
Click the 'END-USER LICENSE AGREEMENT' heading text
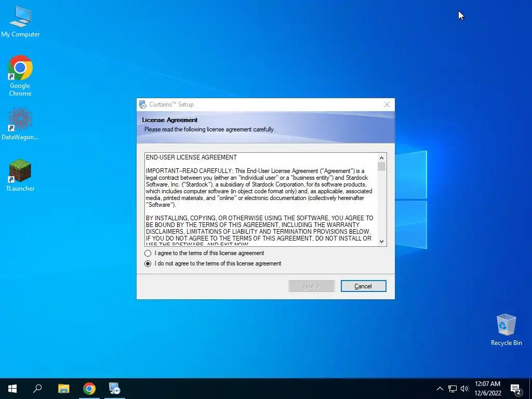191,157
